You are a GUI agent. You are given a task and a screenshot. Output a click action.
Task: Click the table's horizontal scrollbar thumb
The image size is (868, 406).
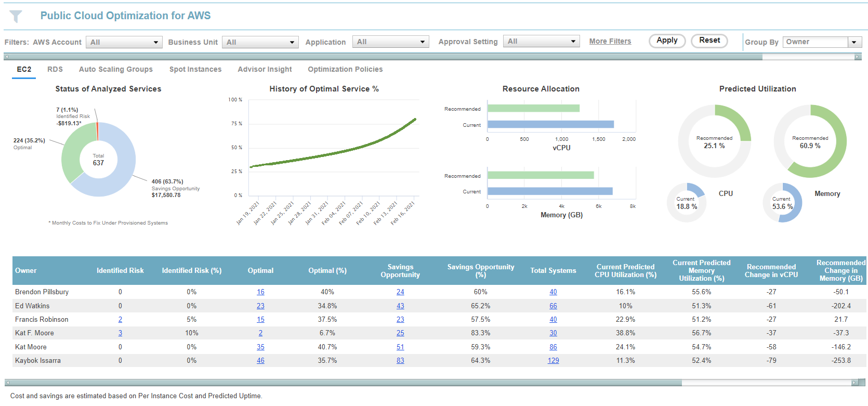tap(343, 383)
